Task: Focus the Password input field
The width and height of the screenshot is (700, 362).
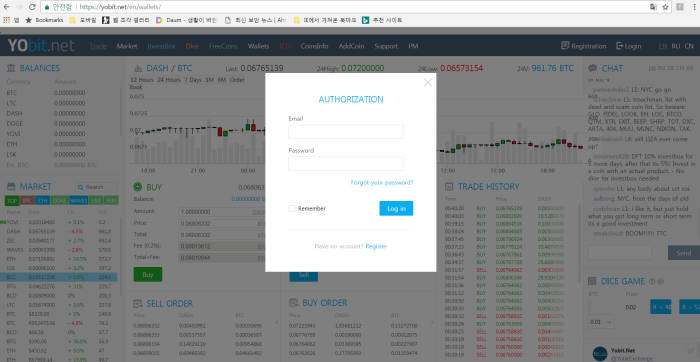Action: pos(346,163)
